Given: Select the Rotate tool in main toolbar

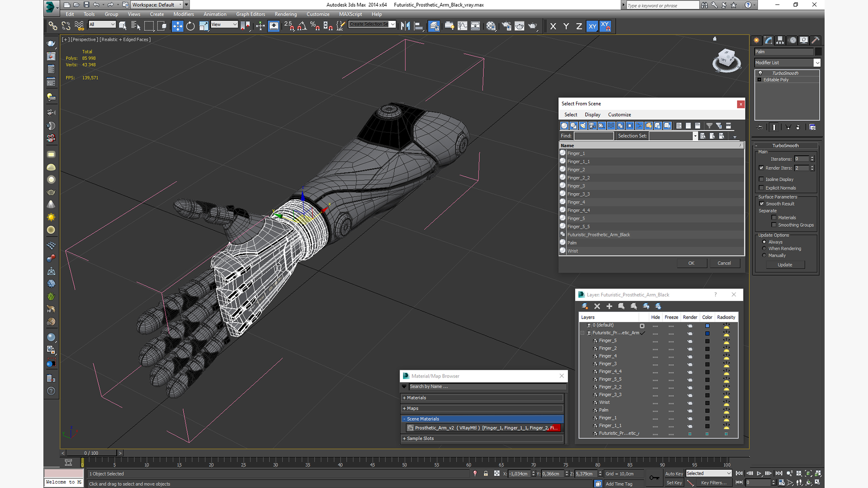Looking at the screenshot, I should [x=190, y=26].
